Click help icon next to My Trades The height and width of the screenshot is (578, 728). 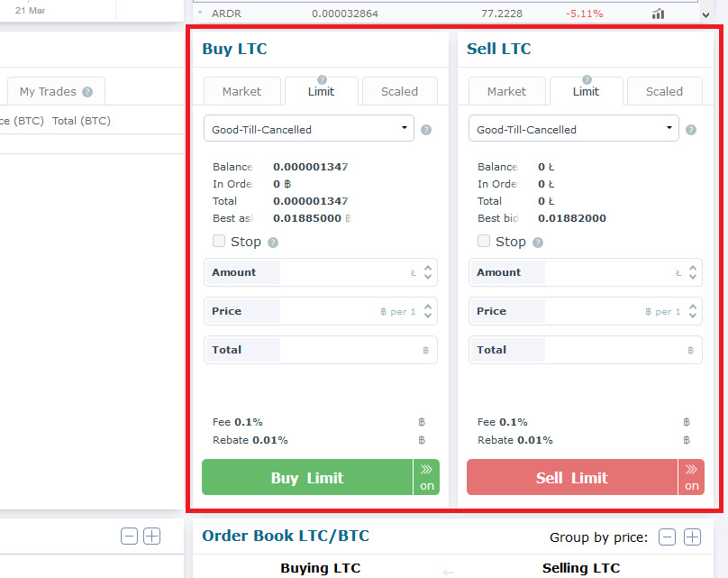coord(87,92)
